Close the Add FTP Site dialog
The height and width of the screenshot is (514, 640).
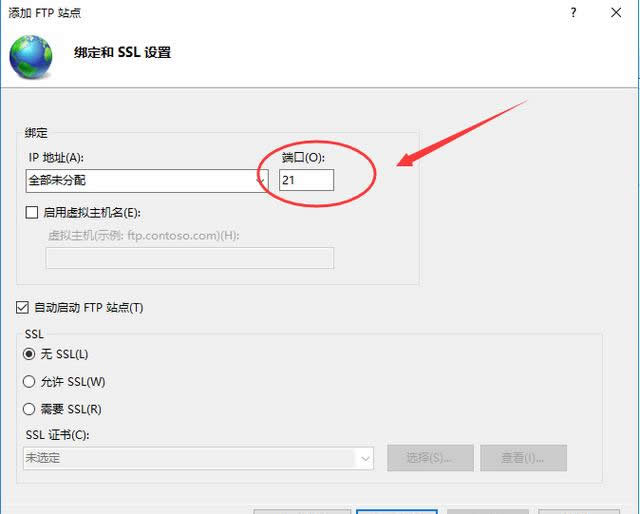pyautogui.click(x=616, y=13)
